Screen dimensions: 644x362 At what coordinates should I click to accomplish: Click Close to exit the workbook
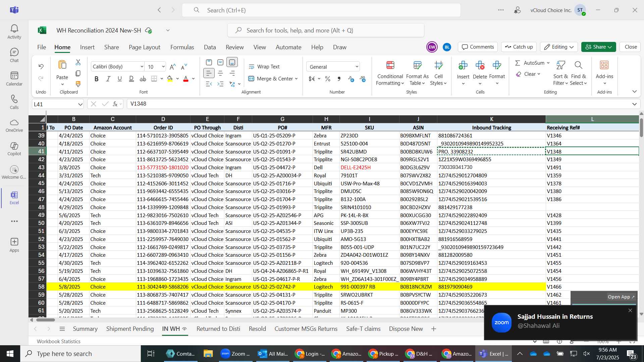631,47
